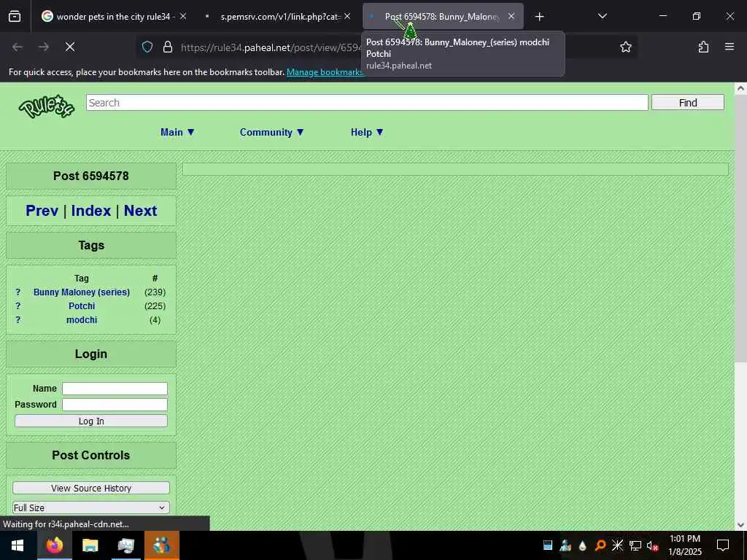Open a new tab with the plus button

[x=539, y=17]
